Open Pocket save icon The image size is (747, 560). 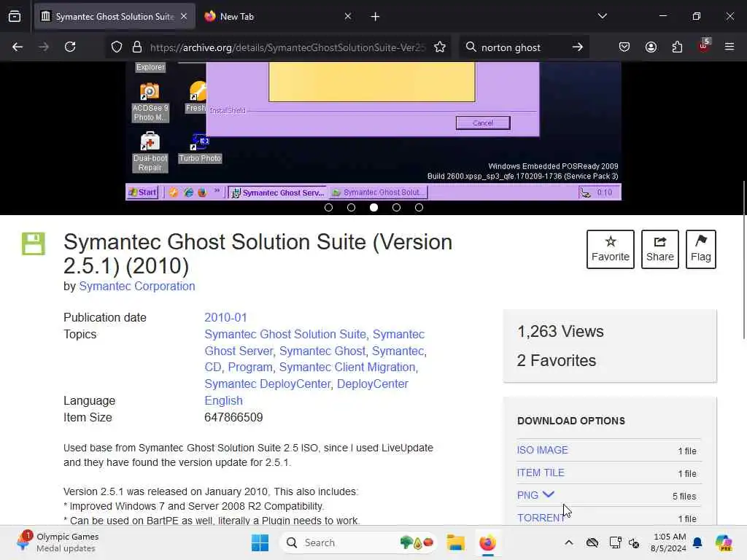pos(624,47)
